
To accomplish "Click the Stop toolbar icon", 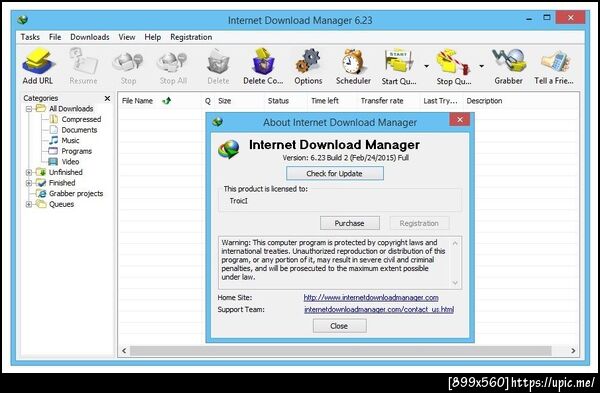I will pyautogui.click(x=128, y=62).
